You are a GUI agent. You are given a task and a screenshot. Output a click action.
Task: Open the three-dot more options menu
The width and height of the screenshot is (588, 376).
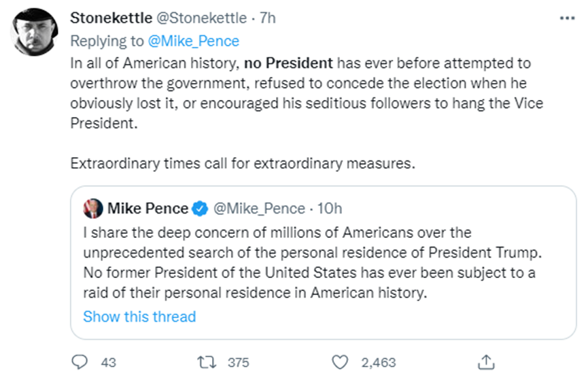566,18
